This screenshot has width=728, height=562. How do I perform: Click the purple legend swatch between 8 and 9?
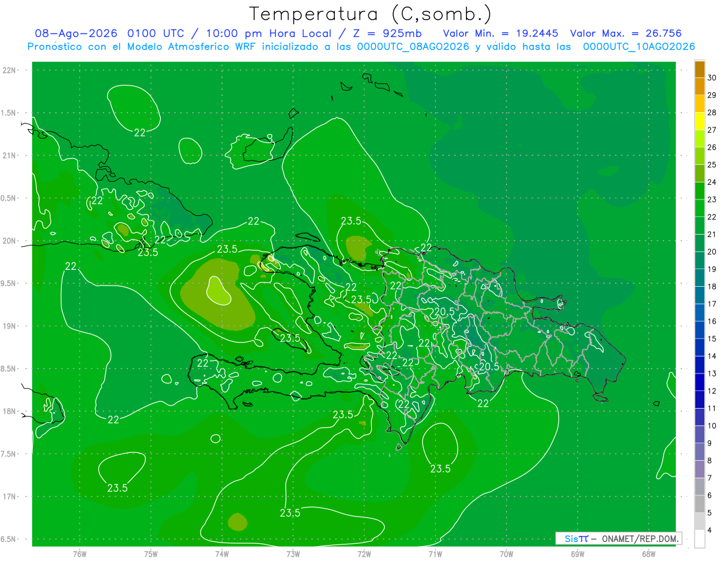699,452
